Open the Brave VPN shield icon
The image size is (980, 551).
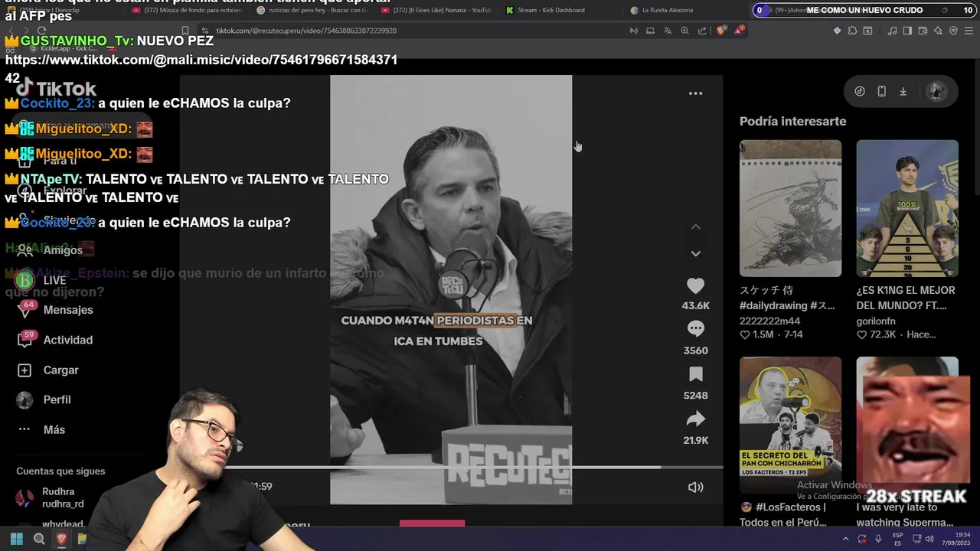[x=953, y=31]
